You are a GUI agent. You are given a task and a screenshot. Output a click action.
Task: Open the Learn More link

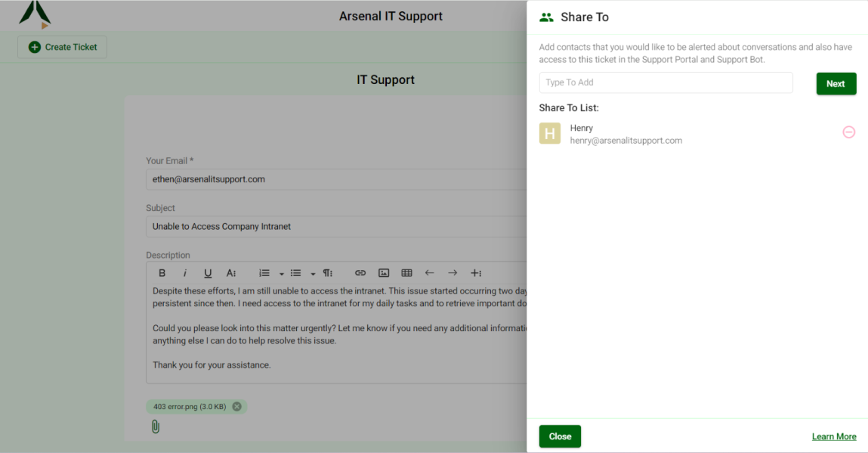coord(833,436)
